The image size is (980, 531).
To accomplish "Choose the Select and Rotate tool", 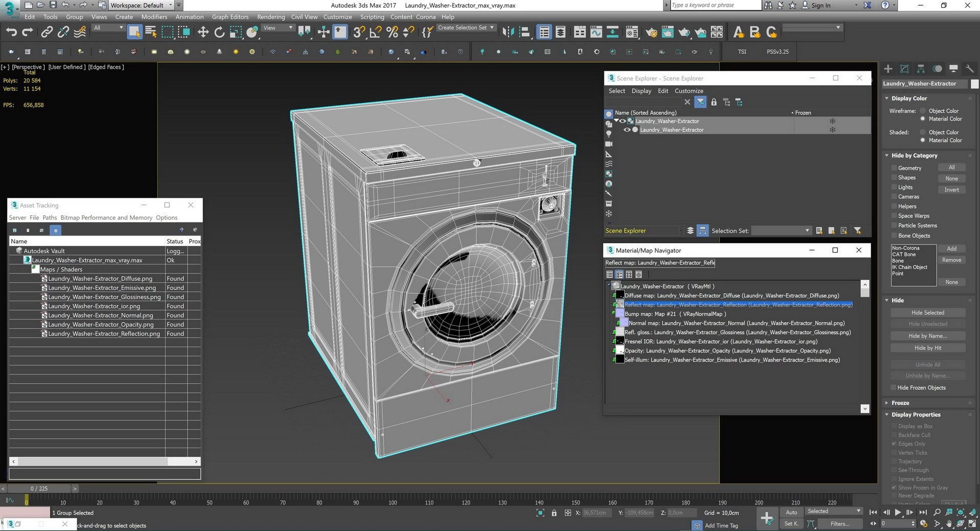I will click(219, 32).
